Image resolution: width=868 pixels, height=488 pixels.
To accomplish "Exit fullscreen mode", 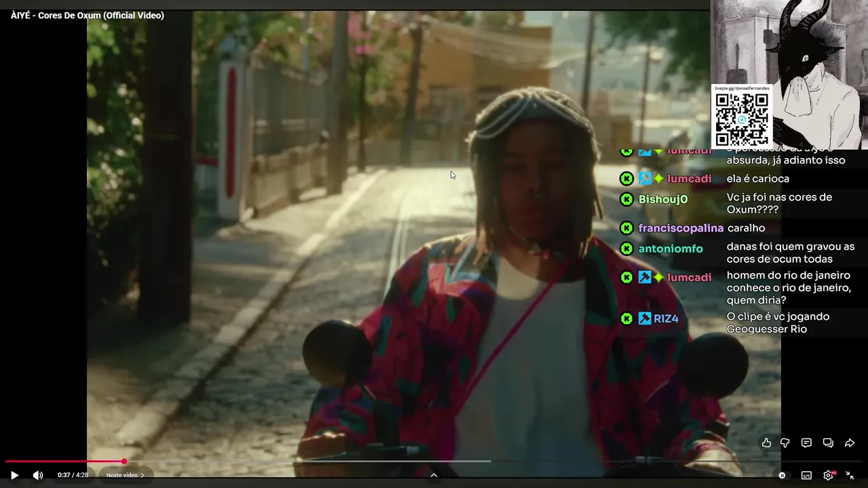I will pyautogui.click(x=850, y=475).
